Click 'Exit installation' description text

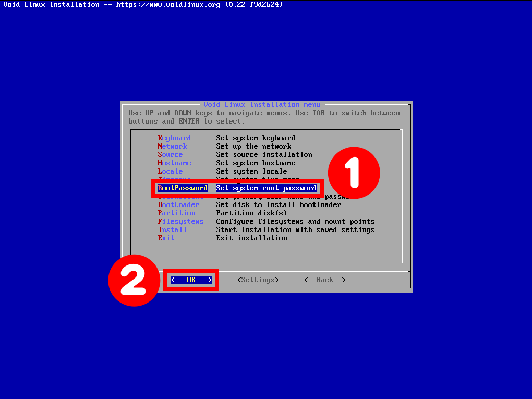[x=251, y=238]
